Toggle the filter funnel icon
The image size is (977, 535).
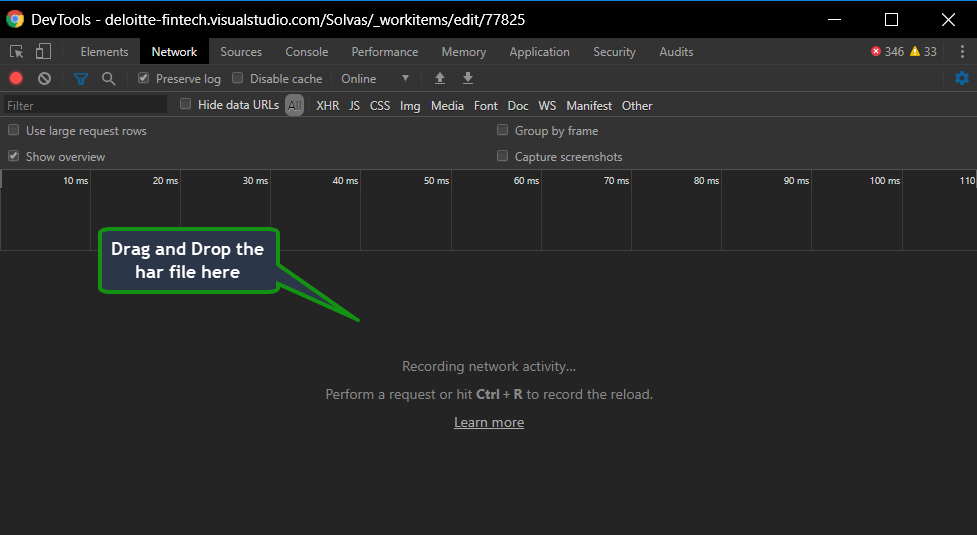click(x=81, y=78)
